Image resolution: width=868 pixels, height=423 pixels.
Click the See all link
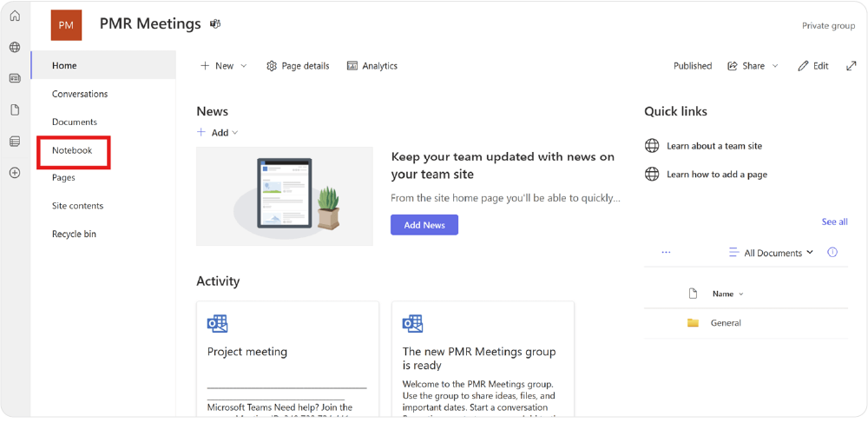click(834, 221)
